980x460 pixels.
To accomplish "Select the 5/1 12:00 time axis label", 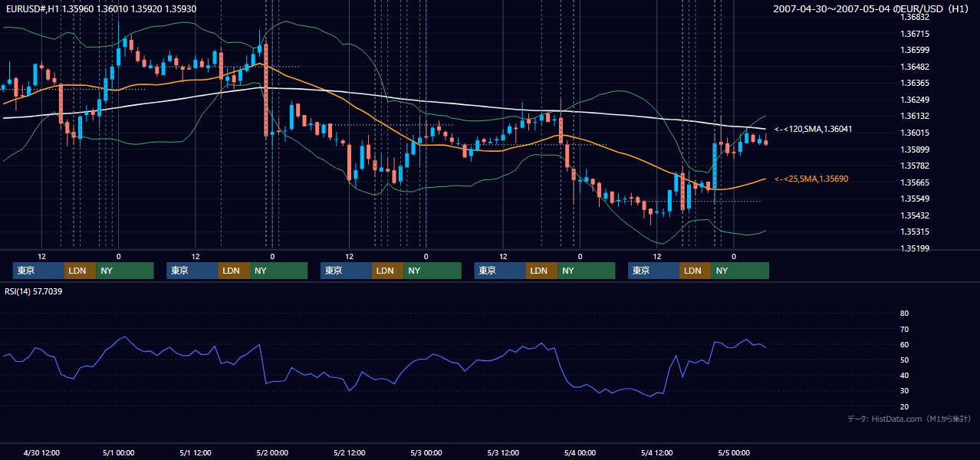I will click(x=196, y=453).
